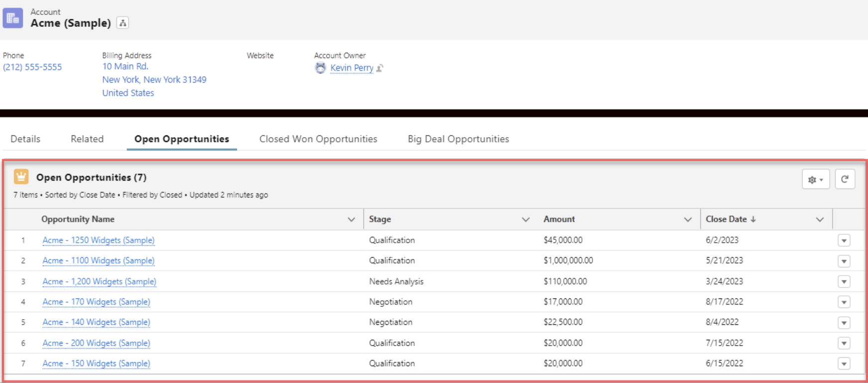Click the Acme (Sample) account title
The width and height of the screenshot is (868, 383).
click(71, 23)
